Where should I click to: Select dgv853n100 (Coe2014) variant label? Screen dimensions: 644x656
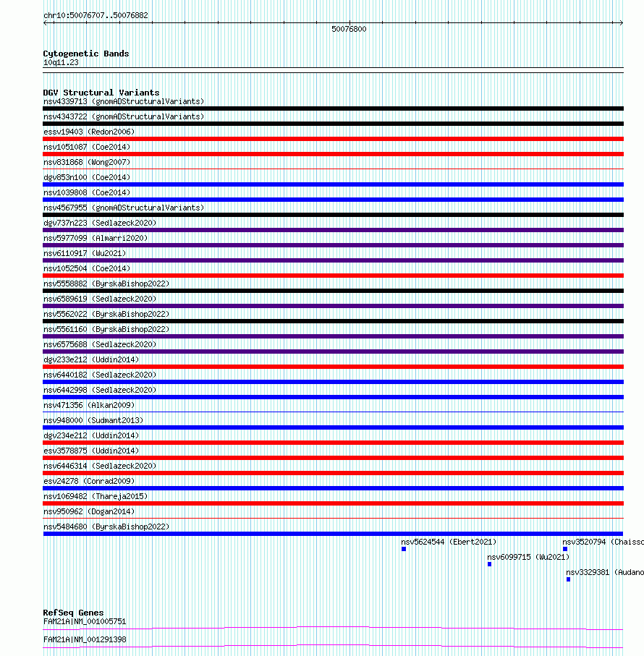pyautogui.click(x=87, y=177)
